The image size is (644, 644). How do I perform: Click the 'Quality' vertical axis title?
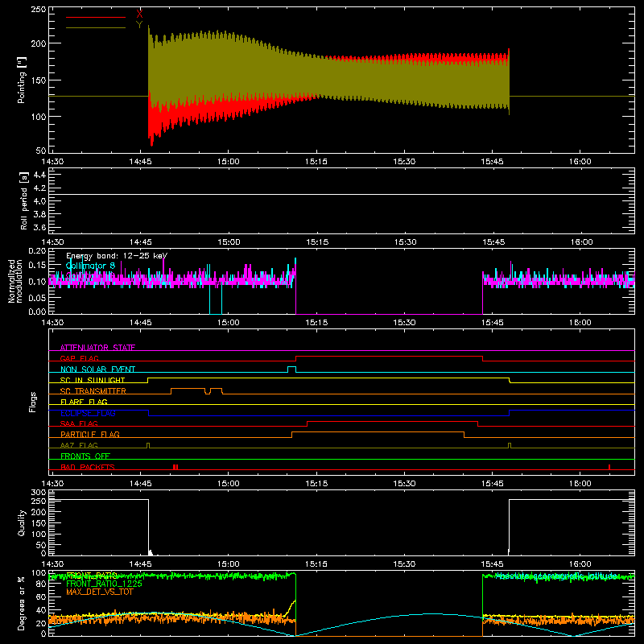click(22, 522)
